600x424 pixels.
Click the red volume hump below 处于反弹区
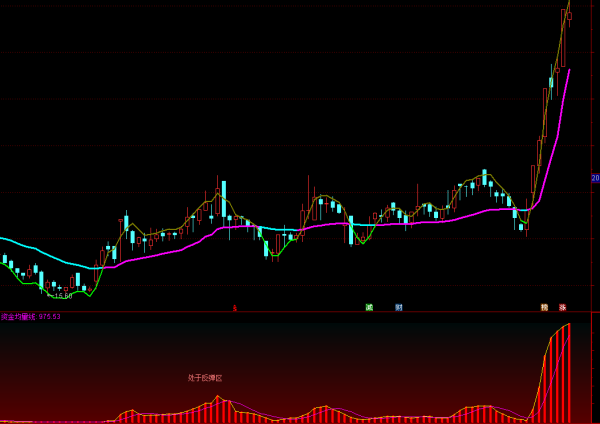pos(216,410)
